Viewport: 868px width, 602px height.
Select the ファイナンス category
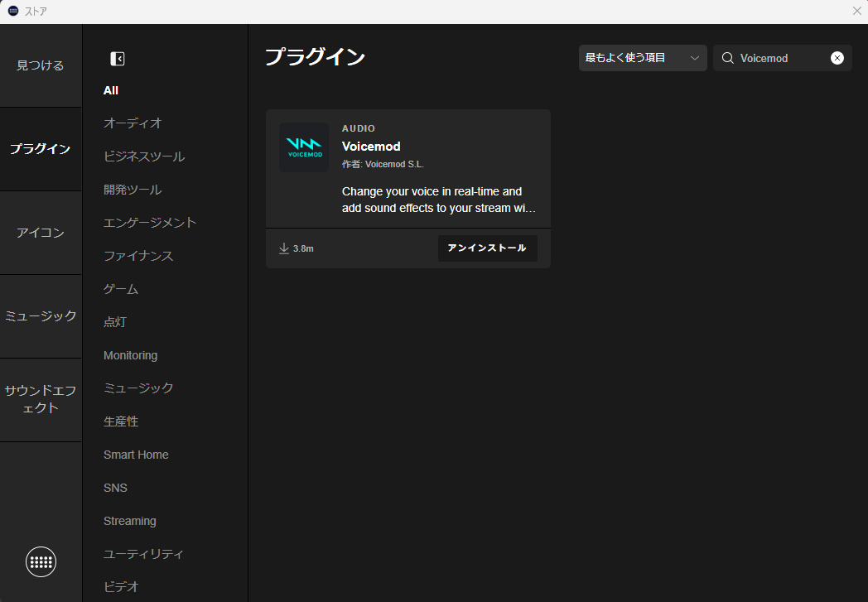pos(138,256)
